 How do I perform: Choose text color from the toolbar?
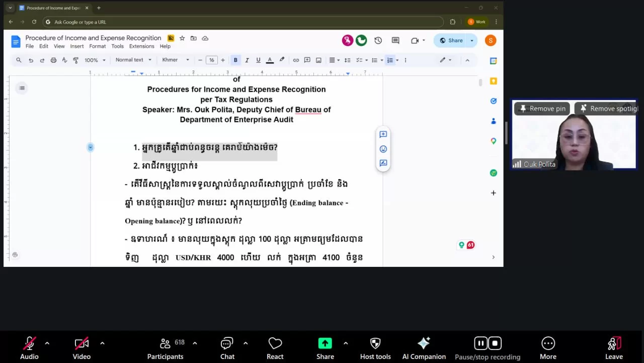click(x=270, y=60)
